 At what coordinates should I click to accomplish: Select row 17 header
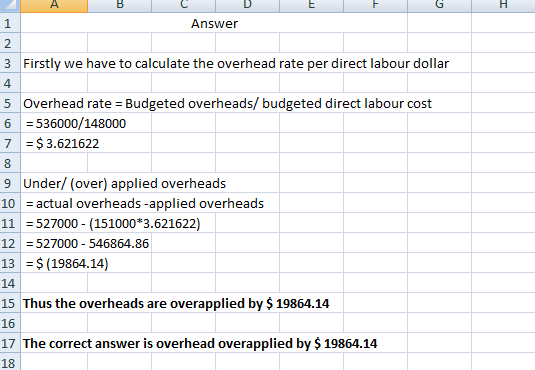coord(10,343)
